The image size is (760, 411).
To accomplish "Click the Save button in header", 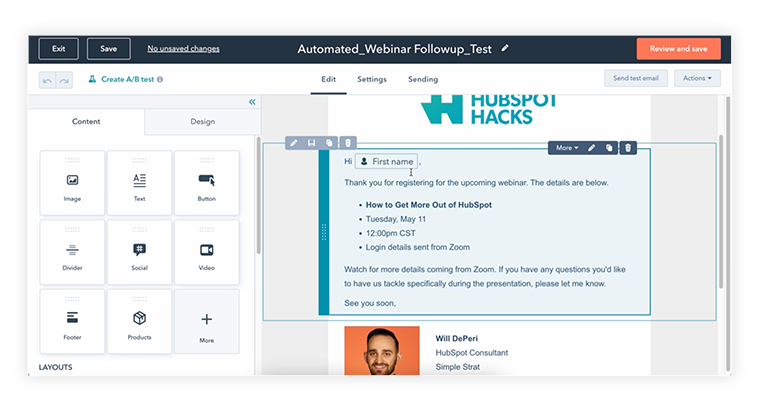I will (x=109, y=48).
